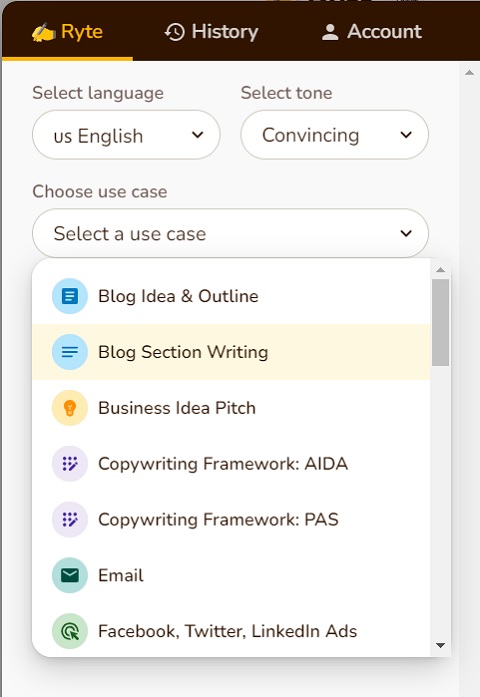Switch to the Ryte tab

[68, 32]
